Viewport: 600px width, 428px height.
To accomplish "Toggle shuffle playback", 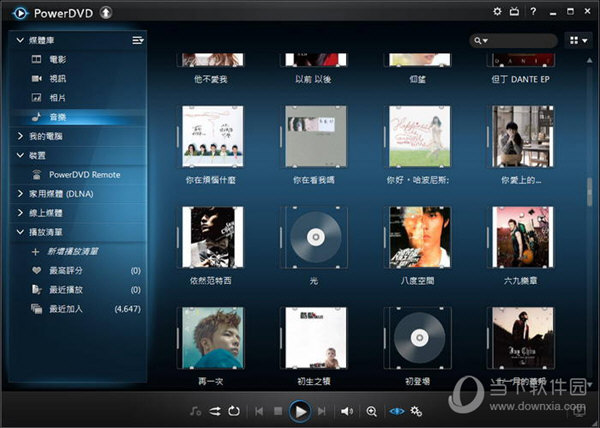I will tap(215, 411).
